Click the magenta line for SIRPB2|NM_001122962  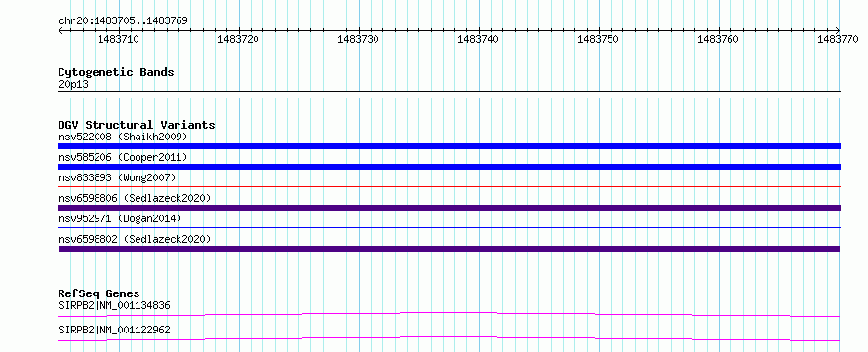(x=449, y=338)
